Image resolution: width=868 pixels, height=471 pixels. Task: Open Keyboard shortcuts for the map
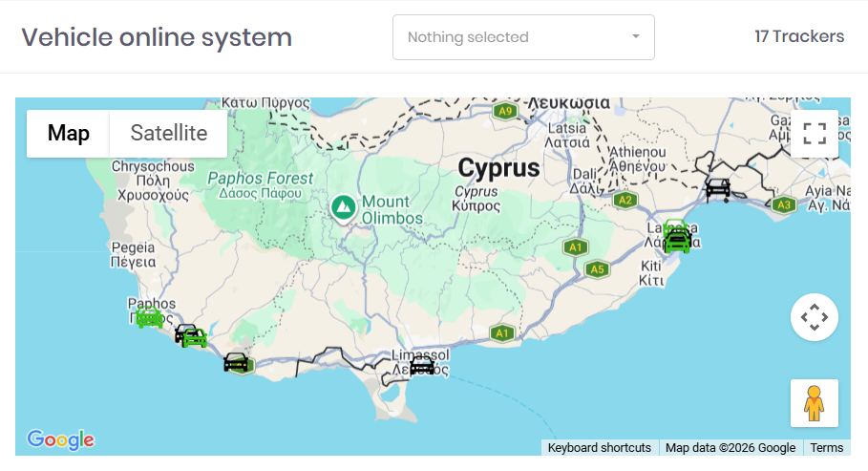tap(600, 448)
